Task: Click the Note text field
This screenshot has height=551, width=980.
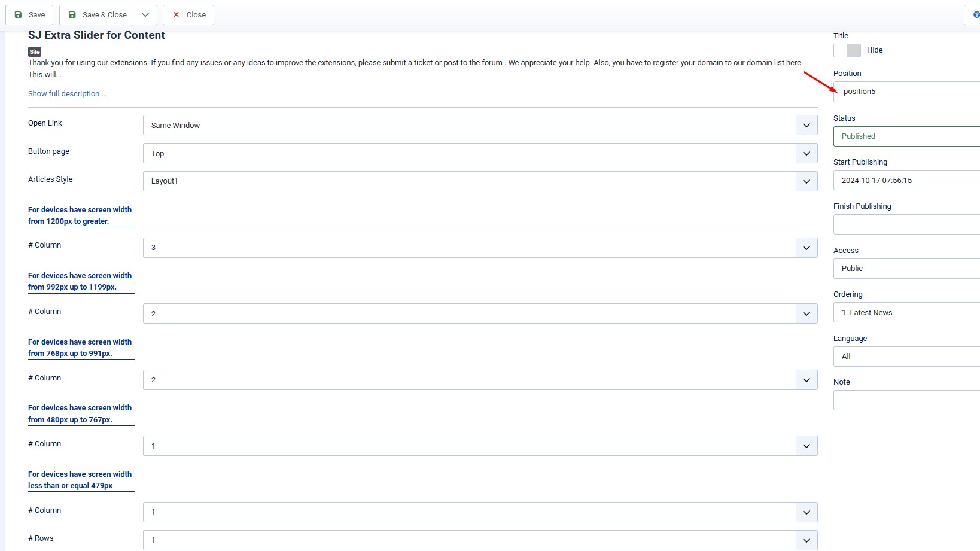Action: pyautogui.click(x=906, y=400)
